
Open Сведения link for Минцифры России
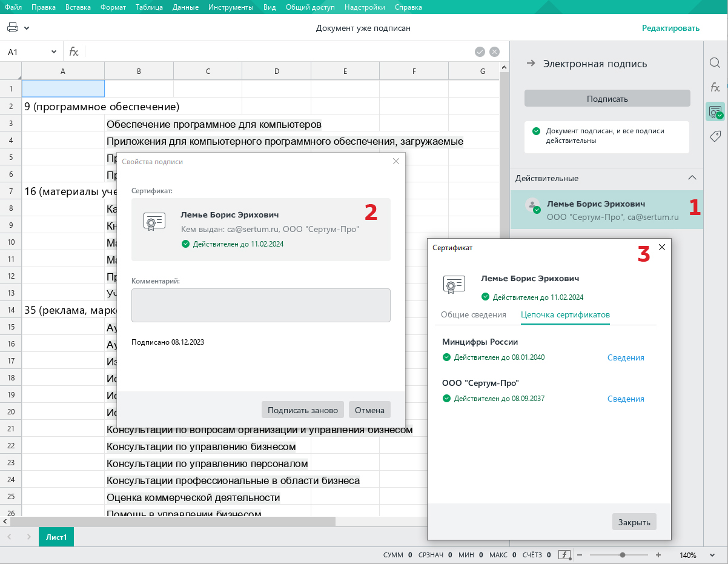click(626, 357)
